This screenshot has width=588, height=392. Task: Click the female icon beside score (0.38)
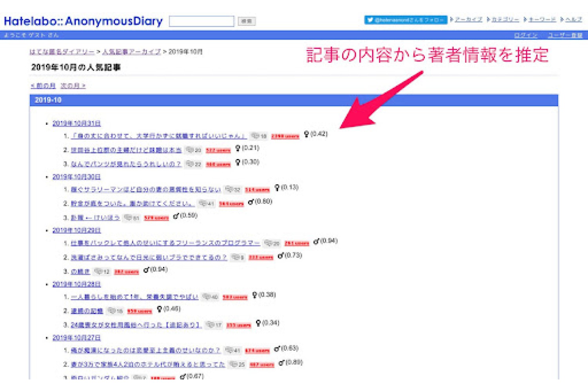pyautogui.click(x=255, y=295)
